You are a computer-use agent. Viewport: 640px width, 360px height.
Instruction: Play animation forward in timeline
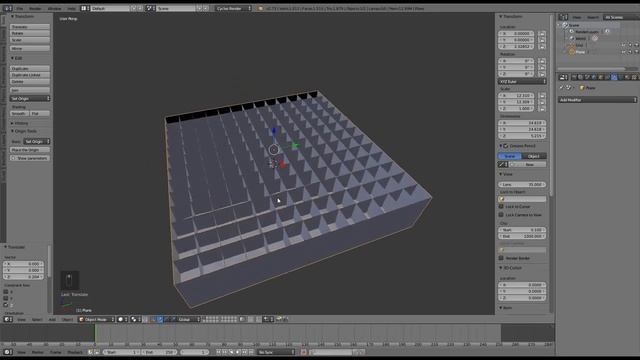(238, 352)
